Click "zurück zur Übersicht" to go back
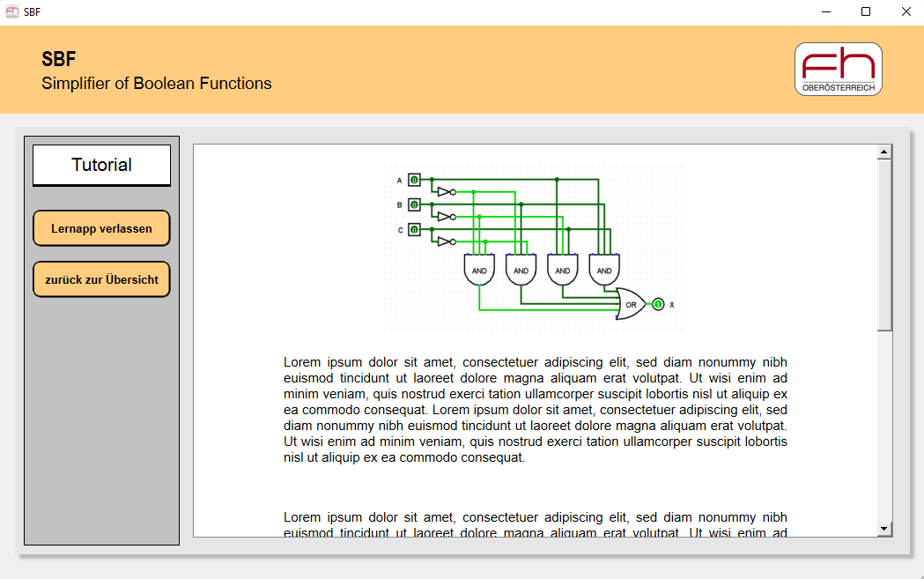Screen dimensions: 924x579 100,279
